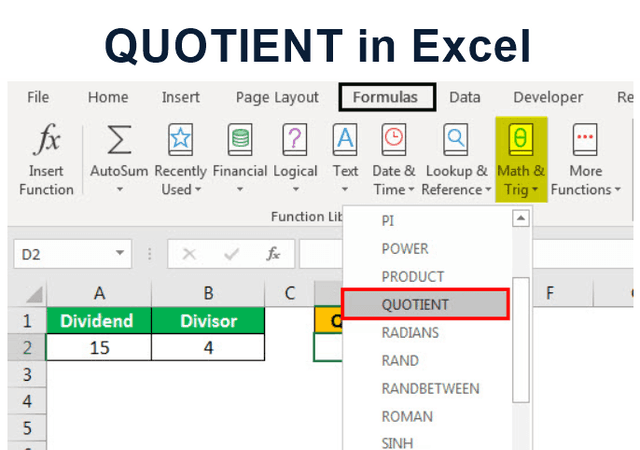
Task: Expand the Name Box dropdown arrow
Action: point(120,254)
